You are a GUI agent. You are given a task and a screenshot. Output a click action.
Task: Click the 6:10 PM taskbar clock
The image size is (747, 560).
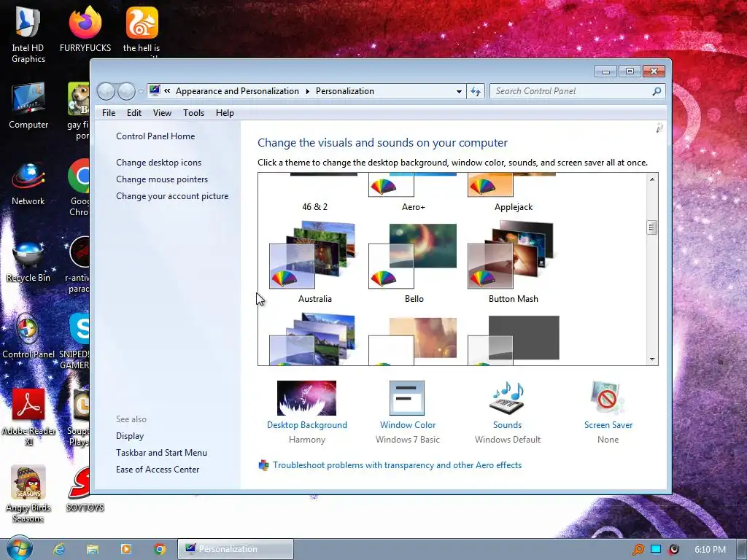point(710,550)
